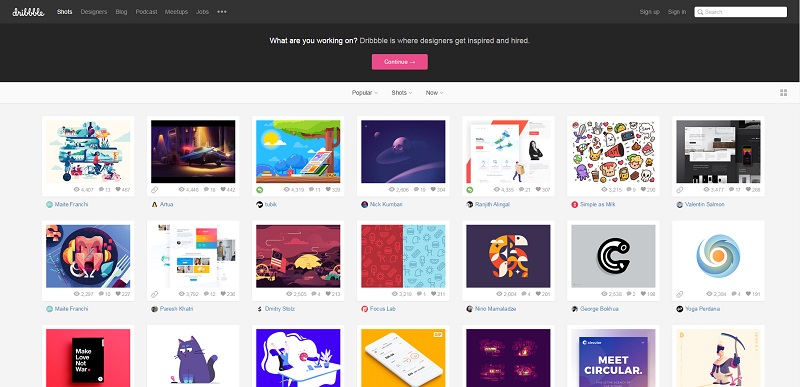800x387 pixels.
Task: Select Shots in the top navigation
Action: 65,12
